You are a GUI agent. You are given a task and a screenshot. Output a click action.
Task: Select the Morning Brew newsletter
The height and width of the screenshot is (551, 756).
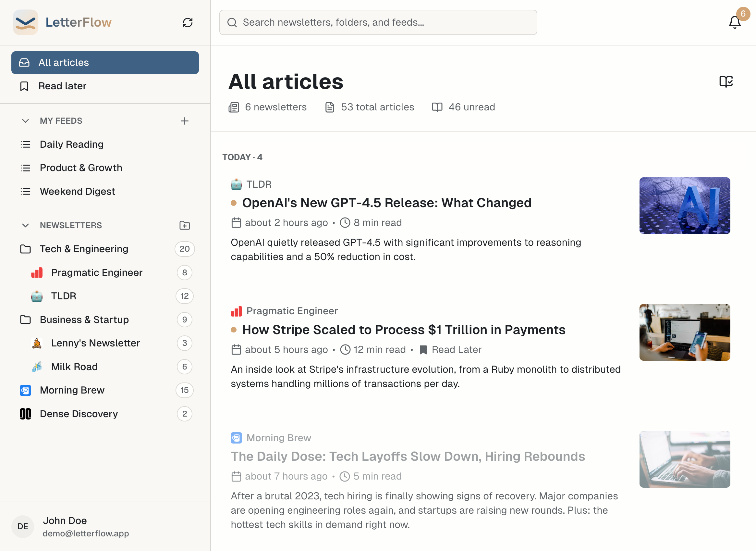pyautogui.click(x=72, y=390)
